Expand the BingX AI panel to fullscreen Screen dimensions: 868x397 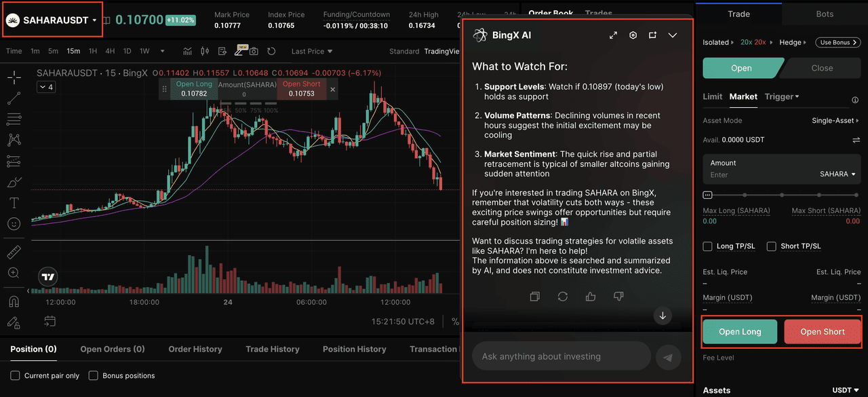click(614, 35)
